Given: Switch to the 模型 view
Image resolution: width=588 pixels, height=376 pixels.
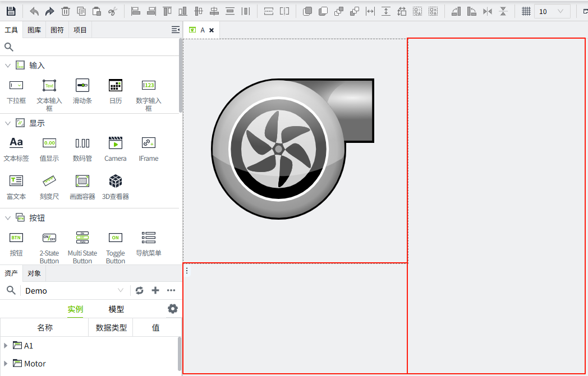Looking at the screenshot, I should click(x=116, y=309).
